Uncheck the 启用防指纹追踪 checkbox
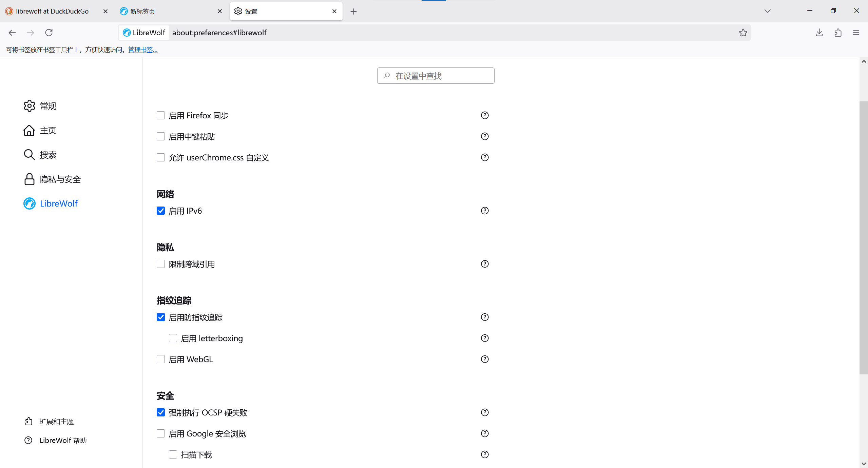 coord(161,317)
